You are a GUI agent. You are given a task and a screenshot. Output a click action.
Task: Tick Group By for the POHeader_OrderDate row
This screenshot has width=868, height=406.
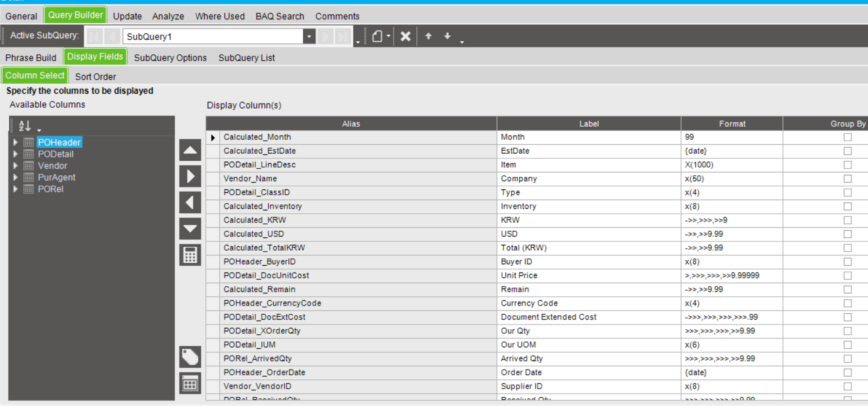848,372
